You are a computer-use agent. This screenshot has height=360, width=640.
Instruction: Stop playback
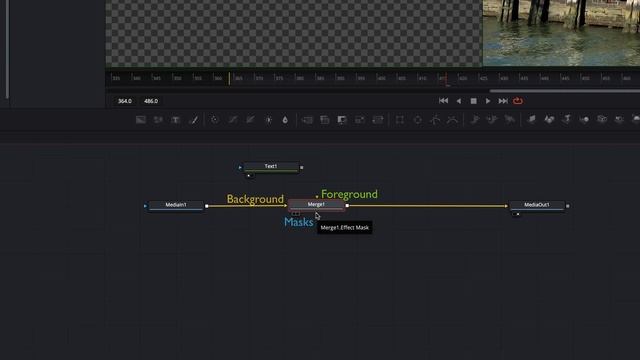coord(473,101)
